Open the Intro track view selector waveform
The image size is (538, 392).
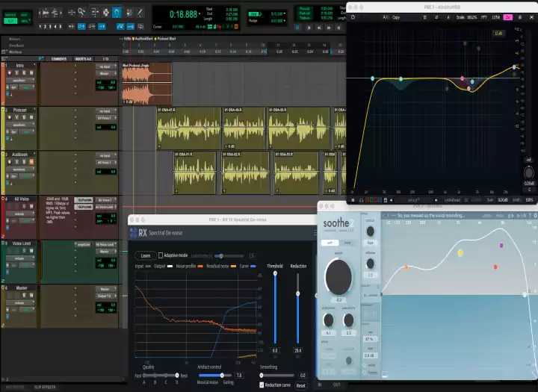coord(20,80)
